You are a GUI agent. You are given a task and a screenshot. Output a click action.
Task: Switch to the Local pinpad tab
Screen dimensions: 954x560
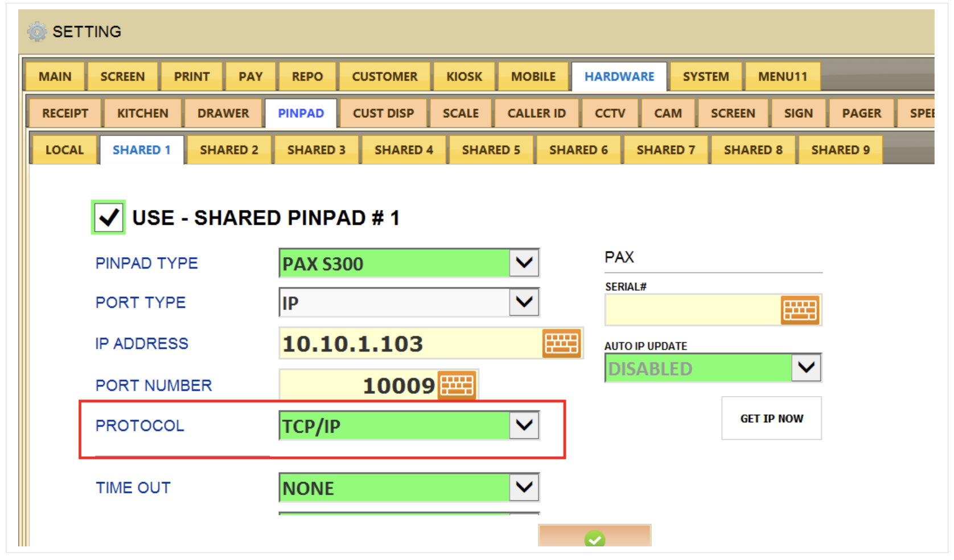click(64, 150)
